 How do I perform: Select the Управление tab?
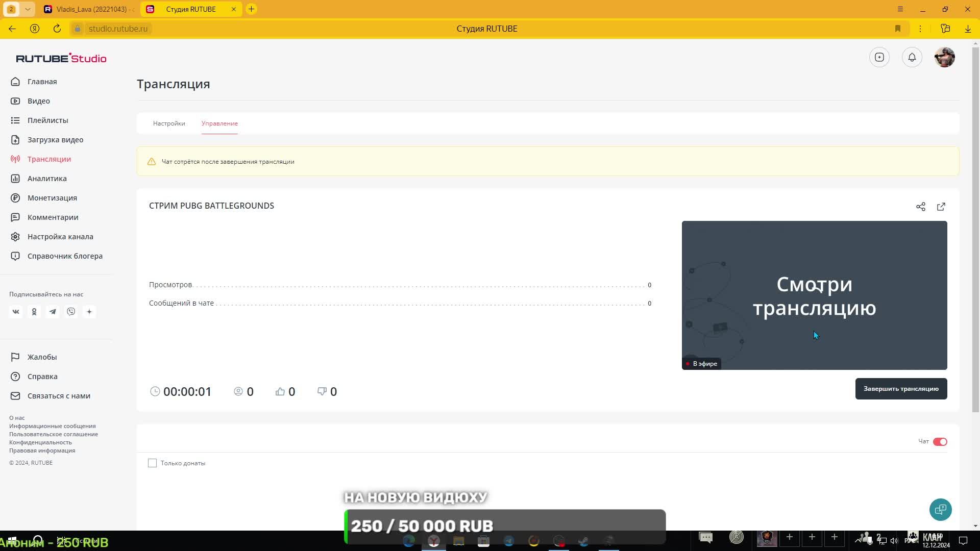[x=219, y=123]
